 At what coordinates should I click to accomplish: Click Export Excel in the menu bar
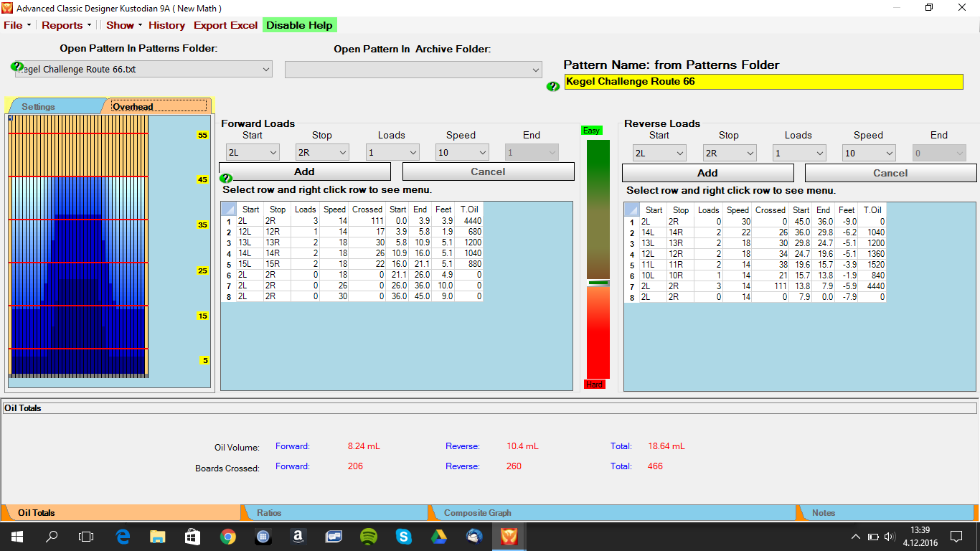point(225,25)
